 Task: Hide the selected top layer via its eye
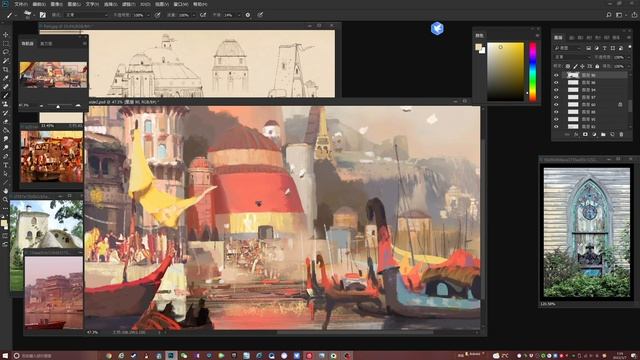click(556, 75)
